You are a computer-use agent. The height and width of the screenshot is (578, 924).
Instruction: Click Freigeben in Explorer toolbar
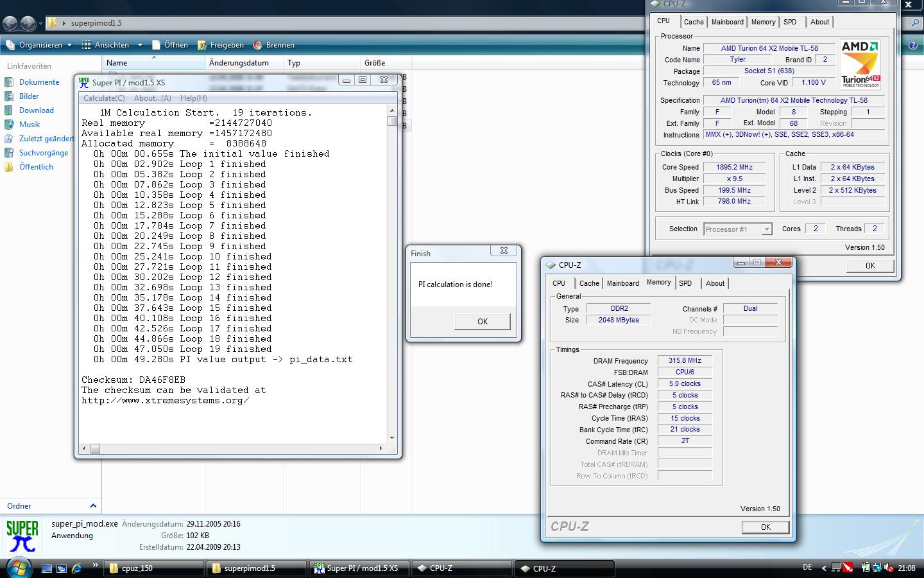[x=221, y=45]
